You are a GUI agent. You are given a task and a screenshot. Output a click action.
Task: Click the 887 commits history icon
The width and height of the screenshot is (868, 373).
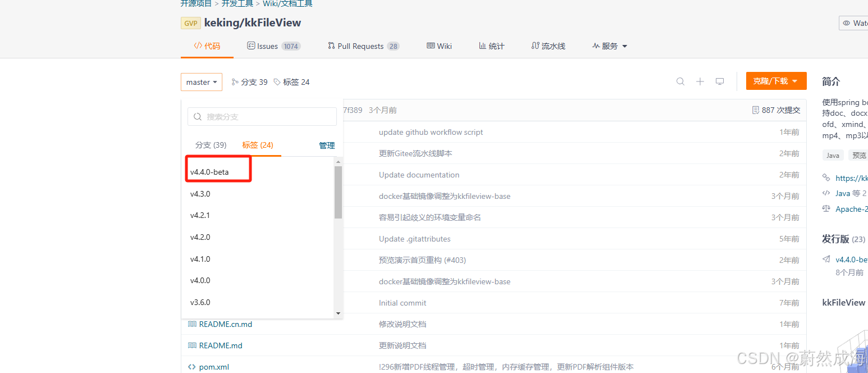click(756, 110)
